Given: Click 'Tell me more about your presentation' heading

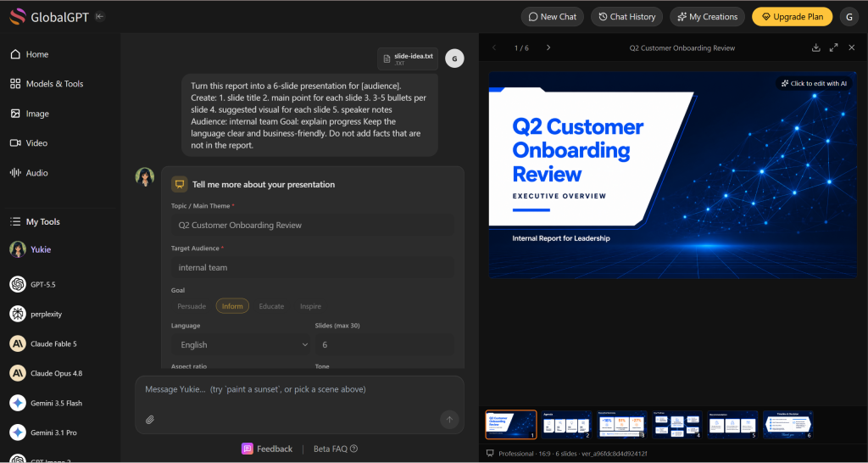Looking at the screenshot, I should pyautogui.click(x=264, y=184).
